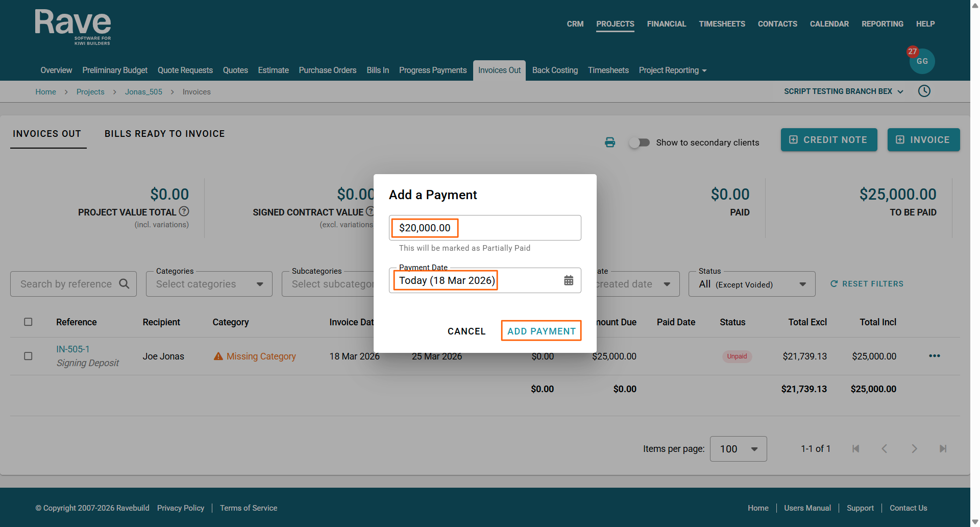
Task: Open the calendar date picker icon
Action: pos(569,280)
